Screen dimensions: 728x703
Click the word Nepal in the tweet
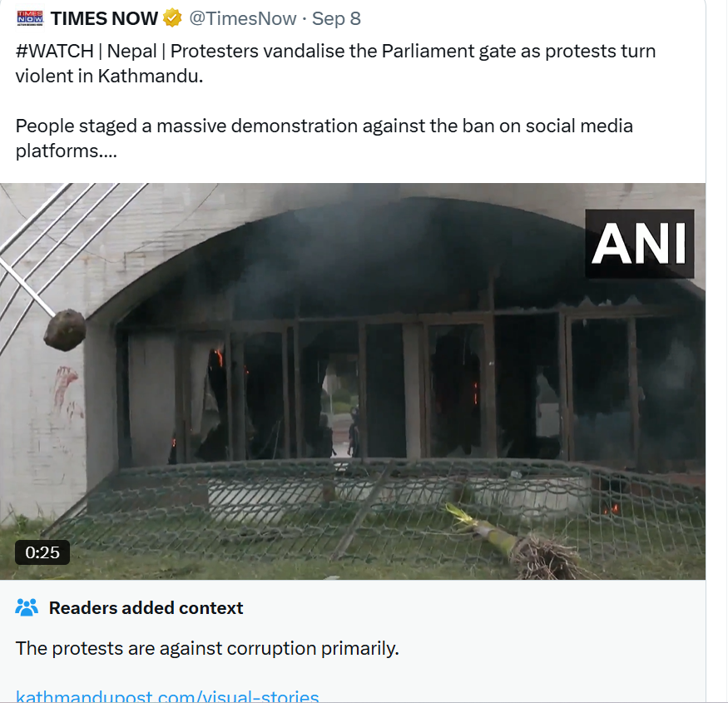(131, 51)
